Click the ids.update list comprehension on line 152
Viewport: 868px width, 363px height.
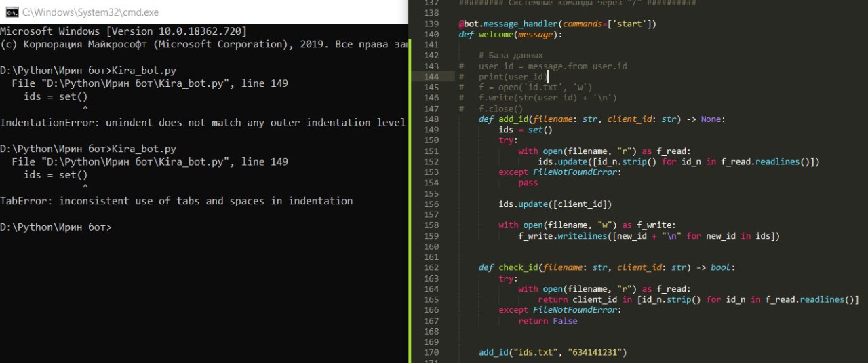[679, 161]
